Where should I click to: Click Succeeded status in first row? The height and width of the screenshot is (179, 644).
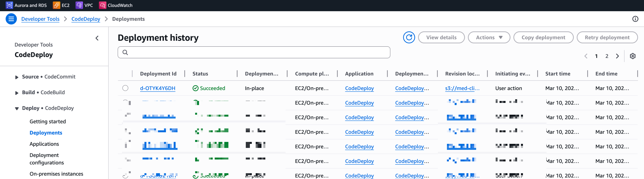209,88
